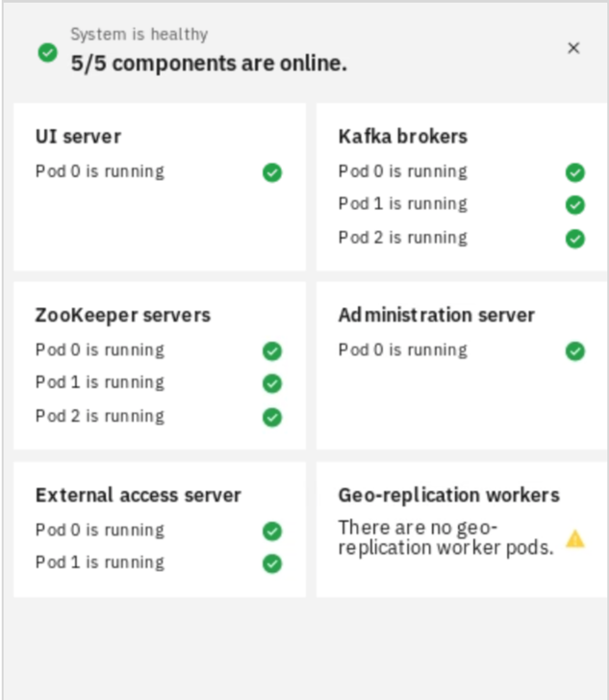Click the 5/5 components are online text
The image size is (609, 700).
[209, 64]
